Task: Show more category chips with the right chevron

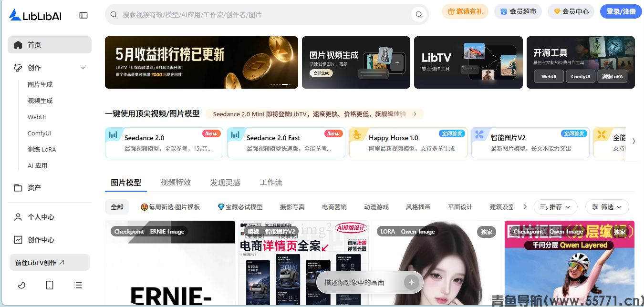Action: (x=525, y=207)
